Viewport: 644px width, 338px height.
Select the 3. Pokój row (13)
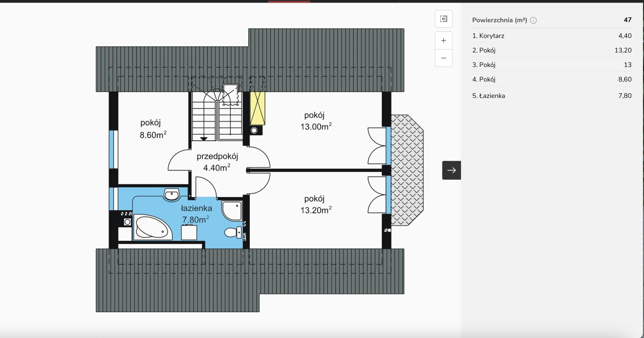coord(551,65)
